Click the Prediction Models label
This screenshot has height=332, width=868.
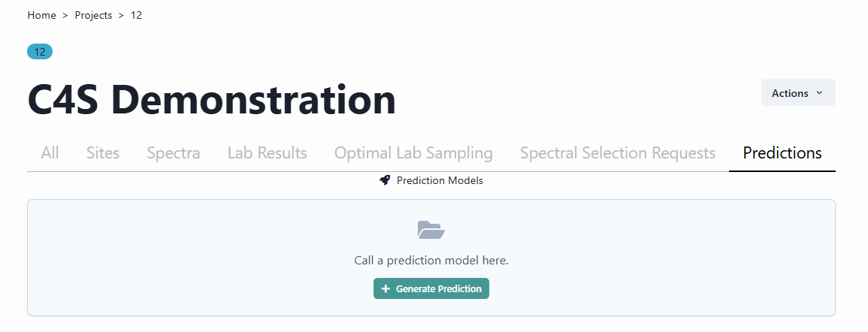pos(440,180)
